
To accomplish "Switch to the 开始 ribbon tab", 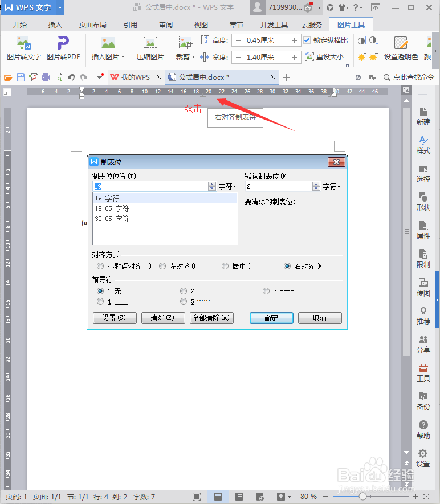I will 20,24.
